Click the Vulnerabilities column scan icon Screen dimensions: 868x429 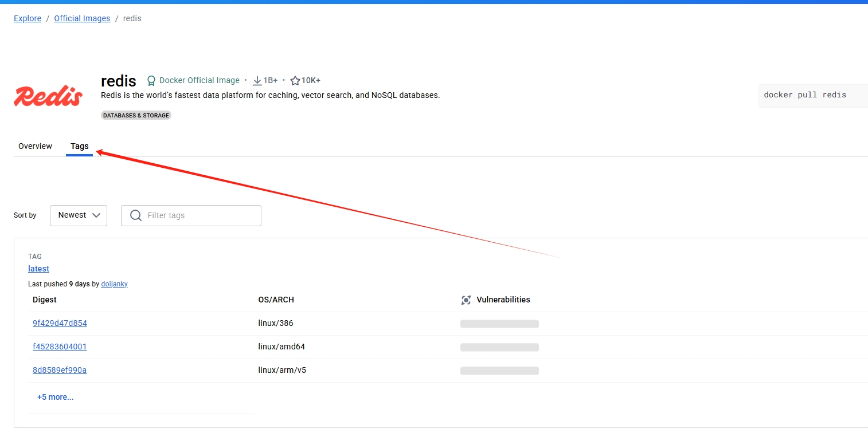click(466, 300)
